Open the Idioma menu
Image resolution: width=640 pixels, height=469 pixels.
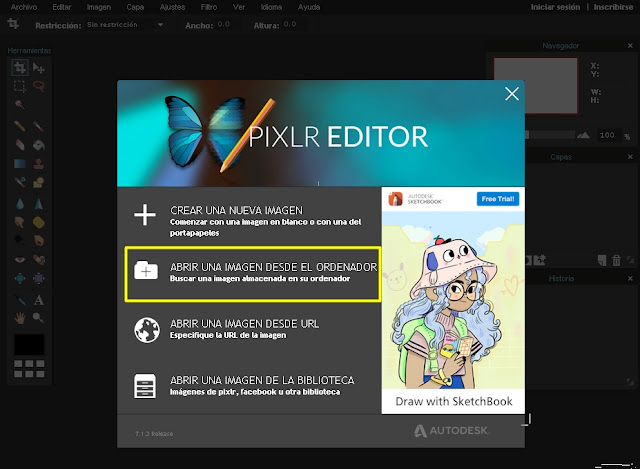pyautogui.click(x=271, y=7)
